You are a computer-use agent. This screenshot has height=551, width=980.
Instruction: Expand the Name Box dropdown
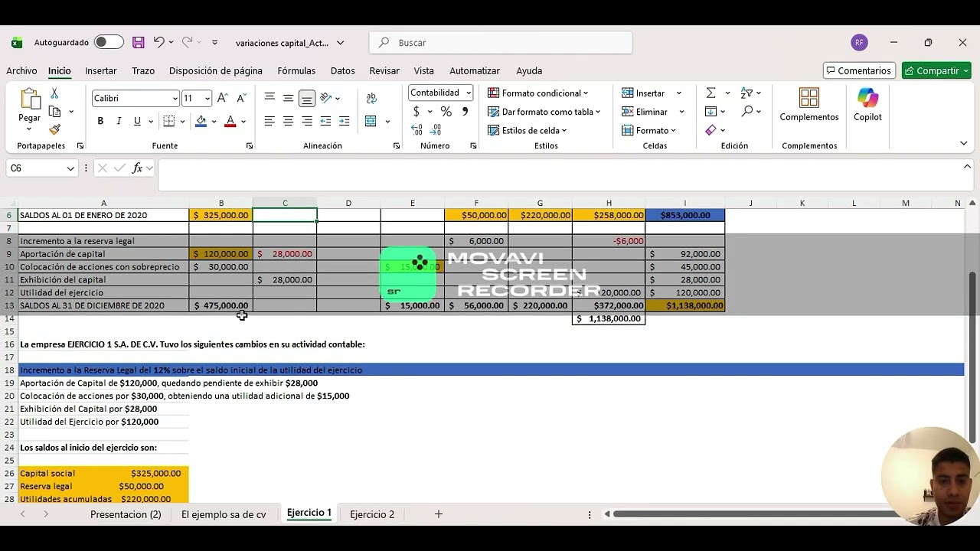tap(70, 168)
